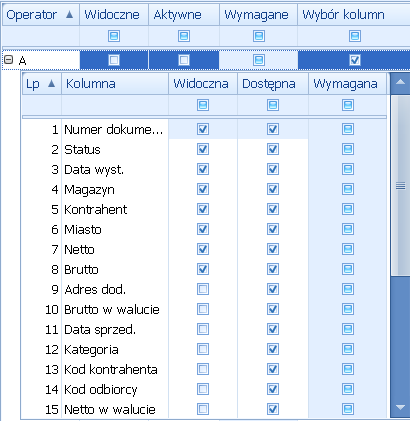Image resolution: width=410 pixels, height=421 pixels.
Task: Toggle Wymagane filter checkbox in top filter row
Action: [x=259, y=36]
